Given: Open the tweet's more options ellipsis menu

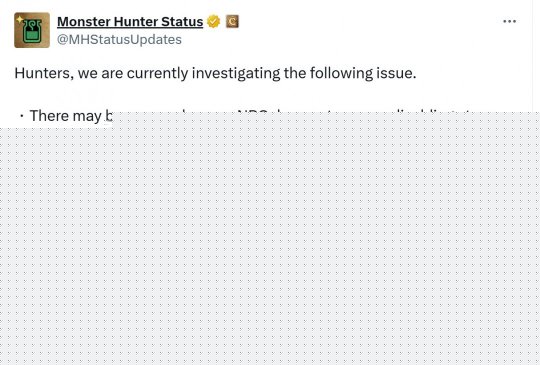Looking at the screenshot, I should [509, 21].
